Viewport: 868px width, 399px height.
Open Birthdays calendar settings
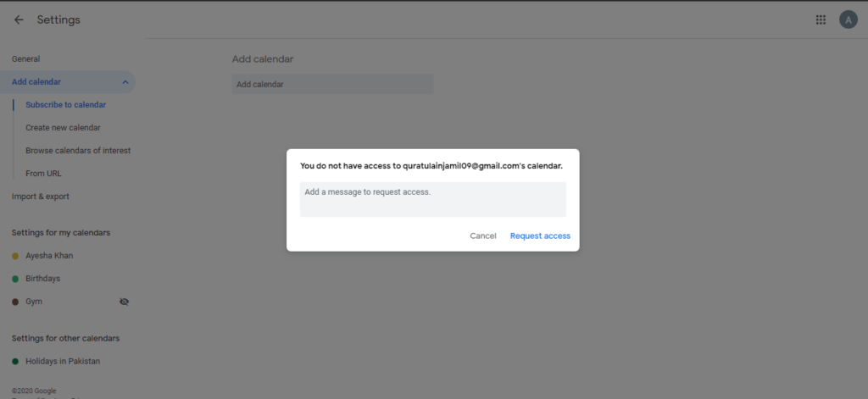click(43, 279)
